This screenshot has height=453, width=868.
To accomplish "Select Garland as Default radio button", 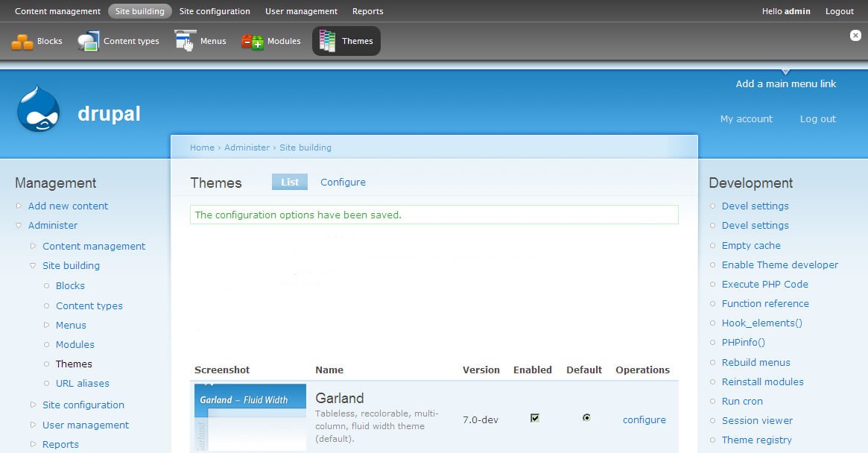I will pos(586,417).
